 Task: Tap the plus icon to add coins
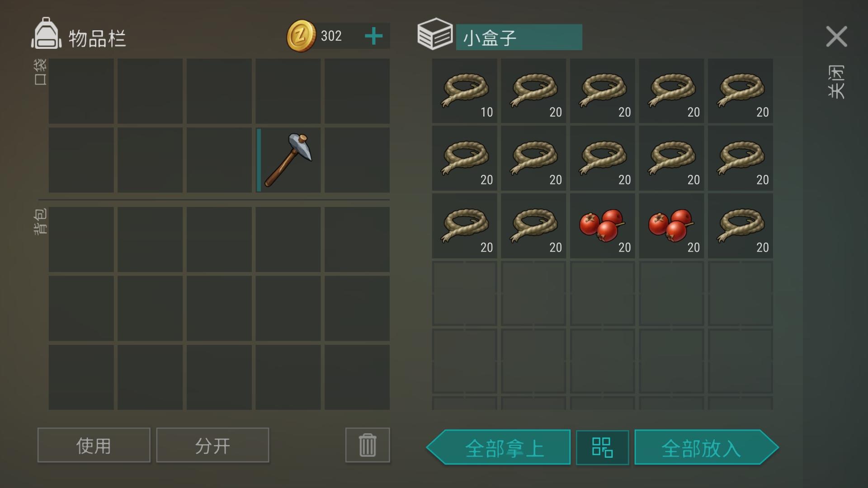click(373, 36)
